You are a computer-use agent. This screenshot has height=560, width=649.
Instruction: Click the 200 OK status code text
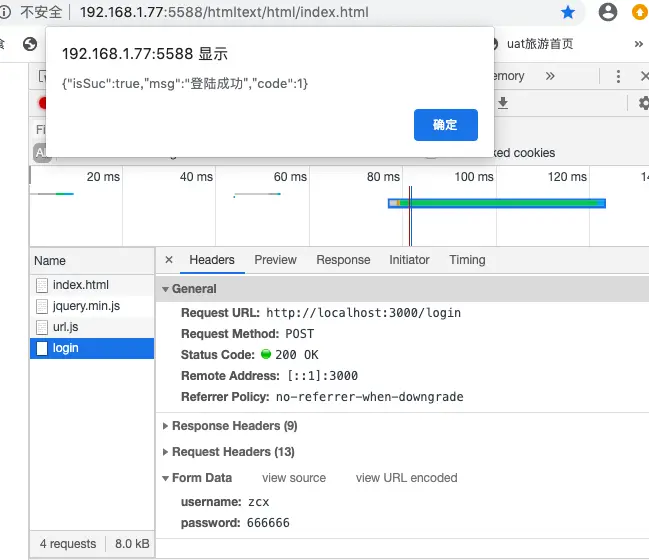point(297,355)
